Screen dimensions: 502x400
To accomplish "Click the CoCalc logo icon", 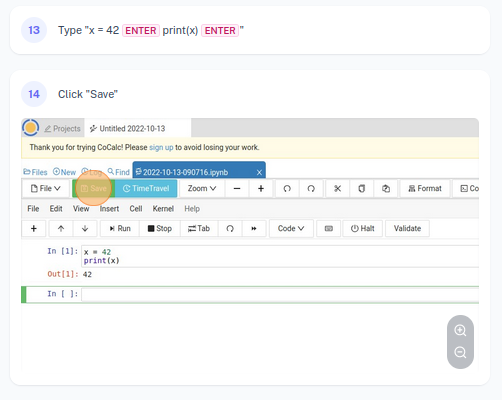I will click(30, 128).
